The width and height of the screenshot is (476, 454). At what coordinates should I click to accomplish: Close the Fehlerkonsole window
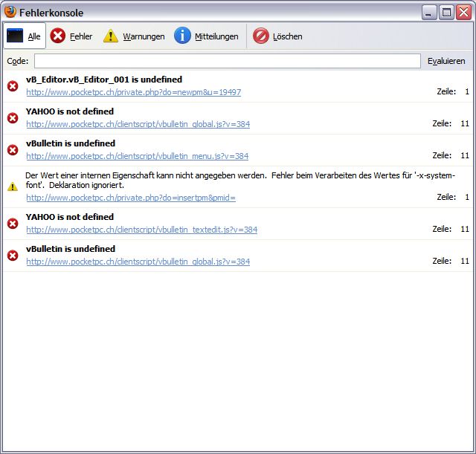464,13
